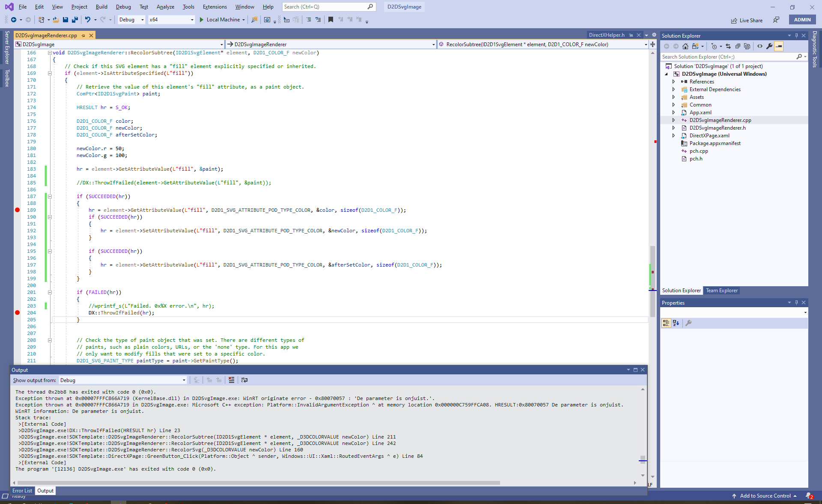Collapse the function fold on line 166
Screen dimensions: 822x504
pos(50,53)
